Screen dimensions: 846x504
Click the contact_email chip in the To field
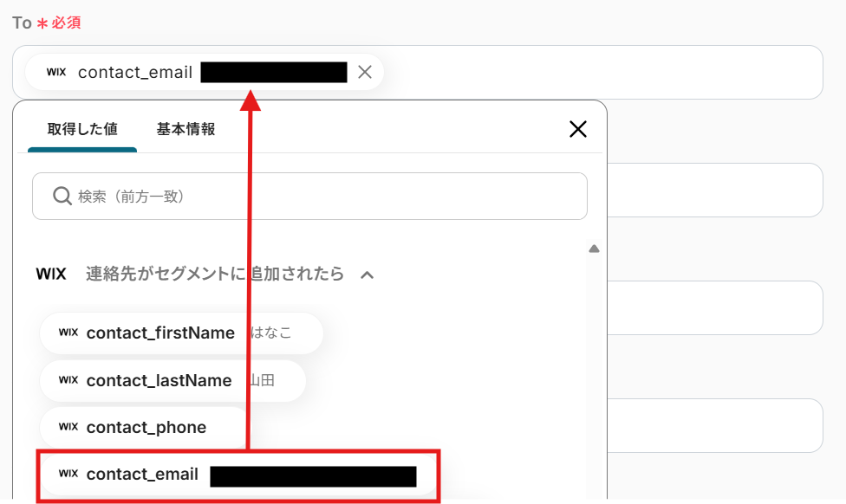click(204, 72)
